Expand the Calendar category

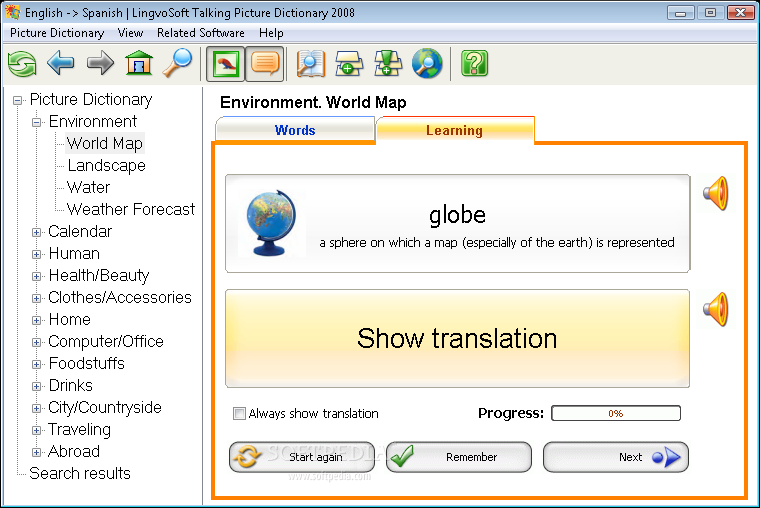[x=36, y=232]
